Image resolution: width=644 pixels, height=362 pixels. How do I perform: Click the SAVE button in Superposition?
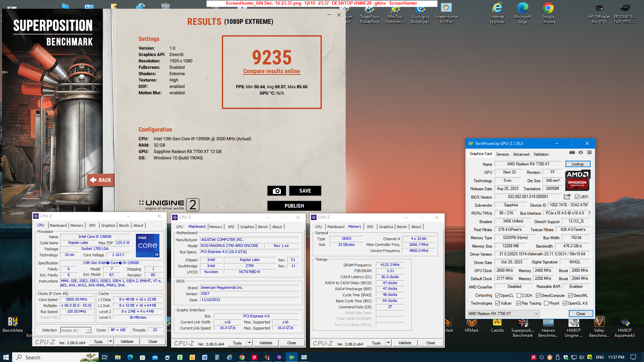(305, 191)
